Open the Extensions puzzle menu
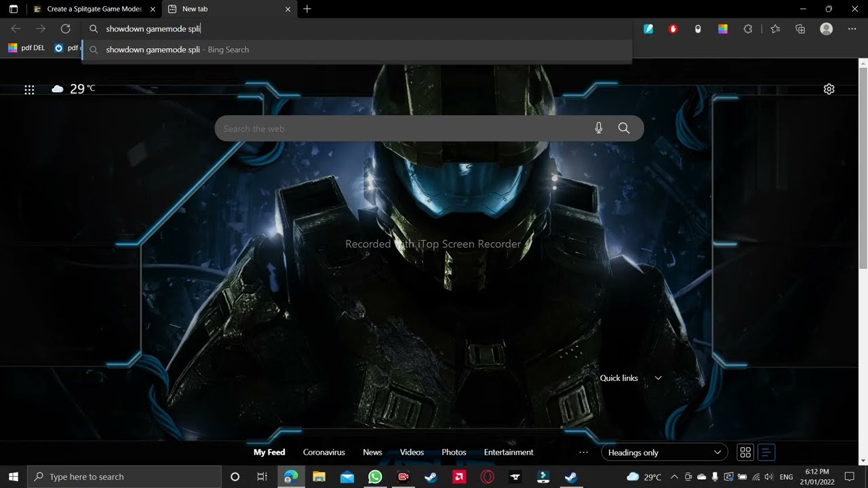Viewport: 868px width, 488px height. click(748, 28)
